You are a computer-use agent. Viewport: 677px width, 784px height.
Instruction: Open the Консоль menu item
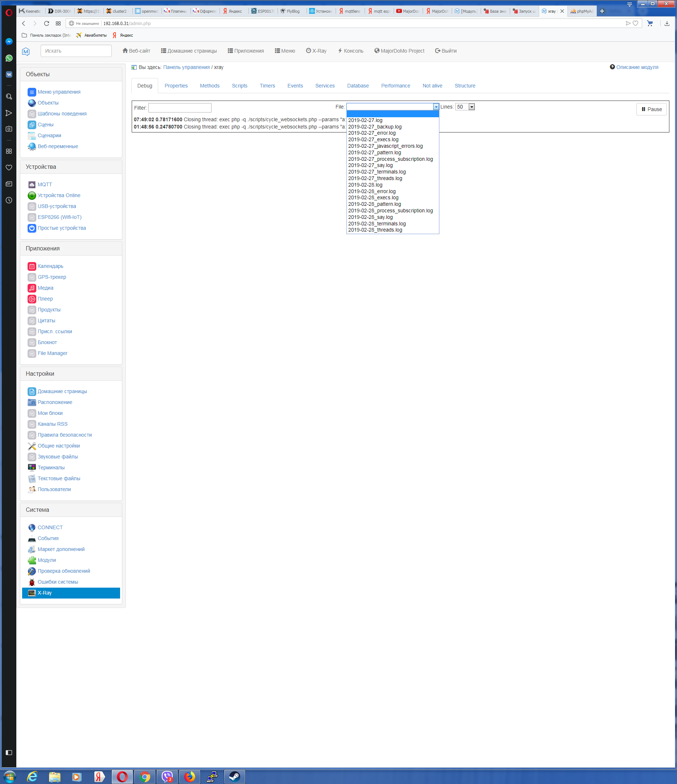(350, 51)
